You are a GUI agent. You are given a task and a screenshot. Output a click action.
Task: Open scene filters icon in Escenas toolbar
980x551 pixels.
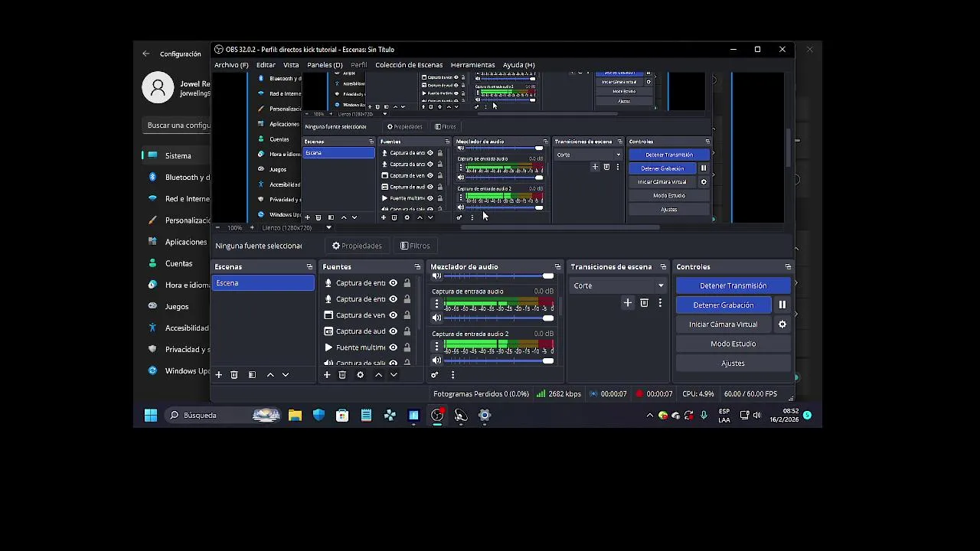point(252,375)
